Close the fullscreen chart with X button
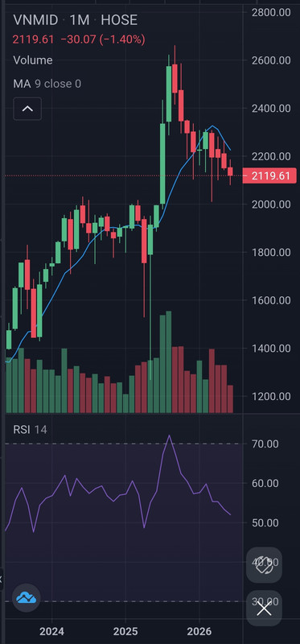 [x=265, y=609]
